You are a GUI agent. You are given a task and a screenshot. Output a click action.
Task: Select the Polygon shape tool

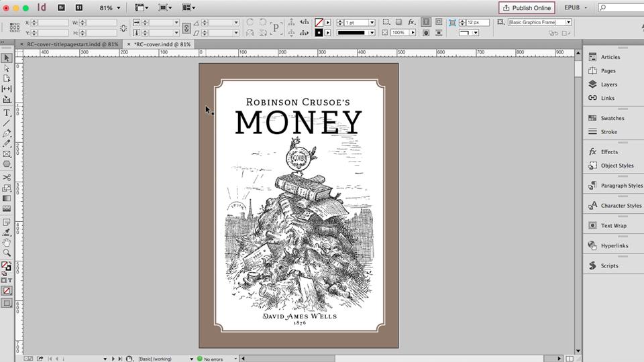pos(7,164)
